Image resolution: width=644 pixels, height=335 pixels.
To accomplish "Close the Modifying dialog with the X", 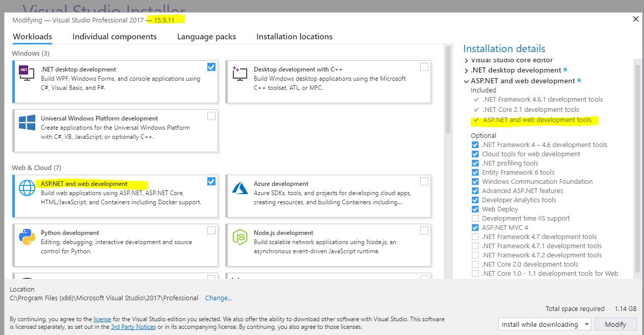I will [636, 19].
